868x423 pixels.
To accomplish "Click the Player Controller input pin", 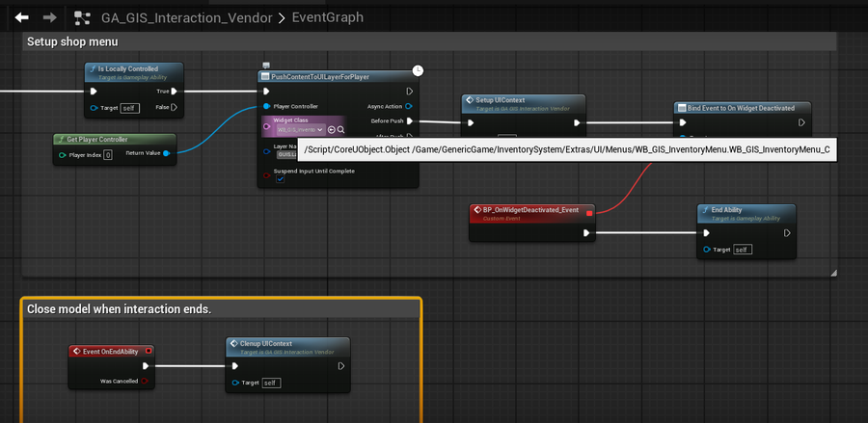I will tap(266, 106).
